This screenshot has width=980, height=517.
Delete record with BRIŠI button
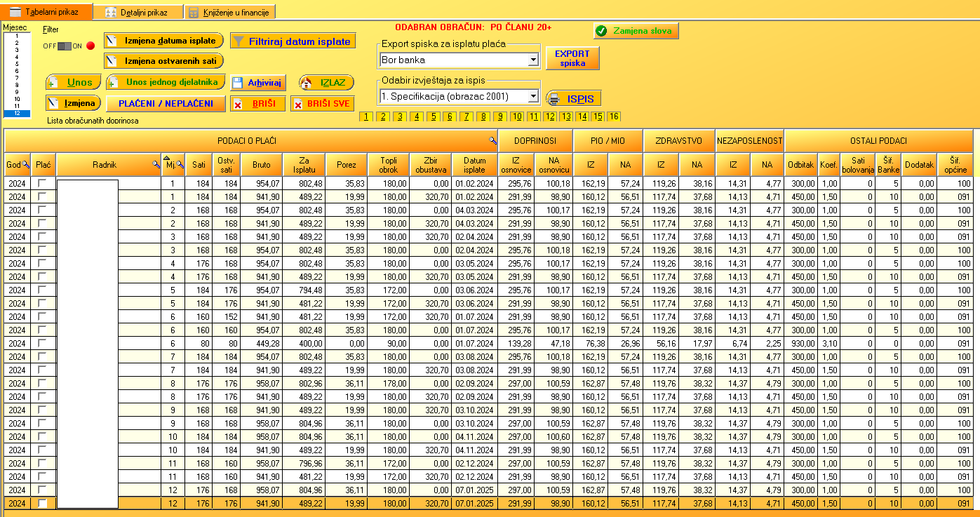(258, 104)
